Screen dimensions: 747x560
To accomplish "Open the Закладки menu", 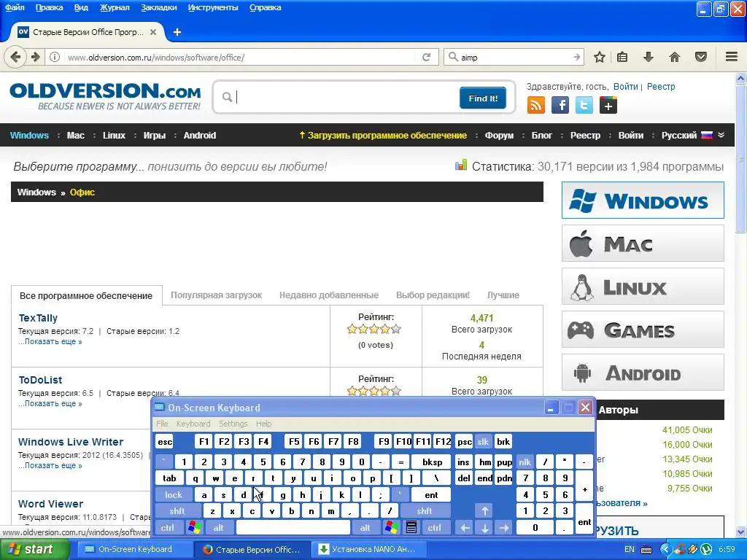I will click(158, 7).
